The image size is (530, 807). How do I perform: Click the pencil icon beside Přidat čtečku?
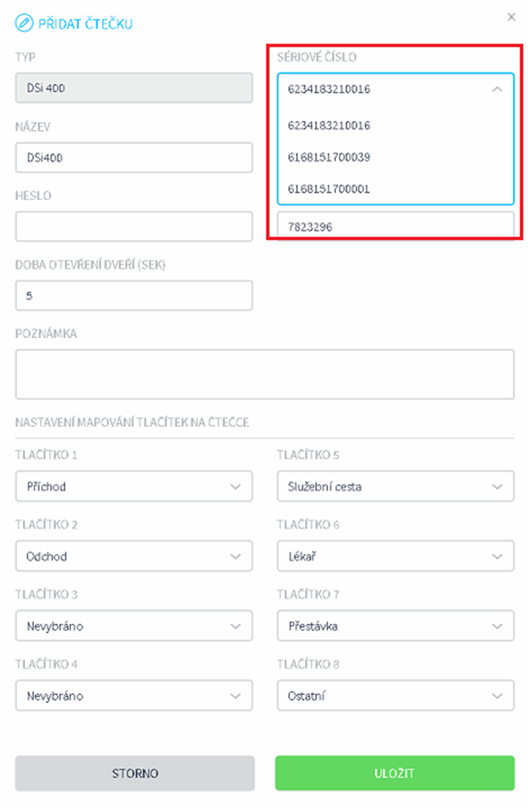(x=24, y=24)
